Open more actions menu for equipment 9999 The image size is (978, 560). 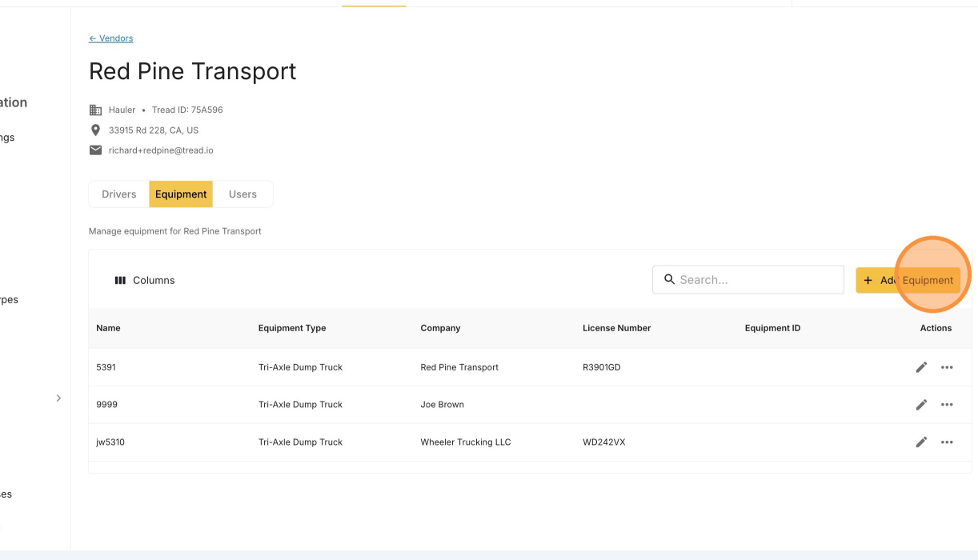pos(947,405)
